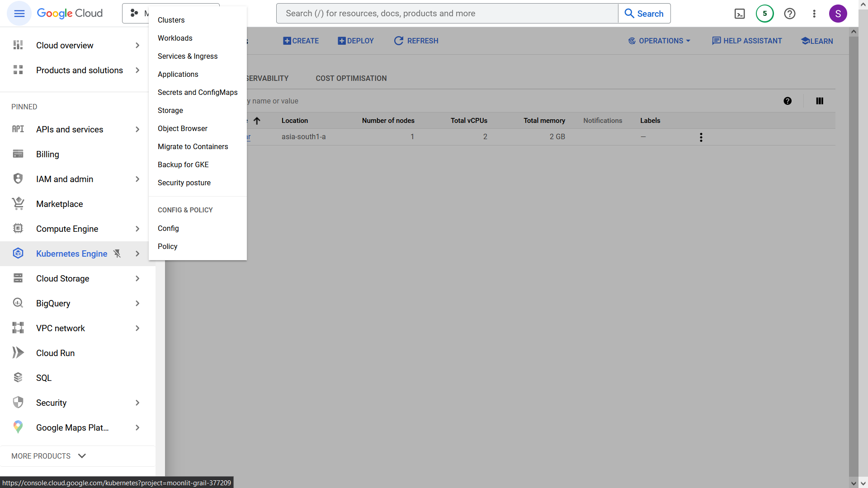This screenshot has height=488, width=868.
Task: Expand the Products and solutions chevron
Action: [137, 70]
